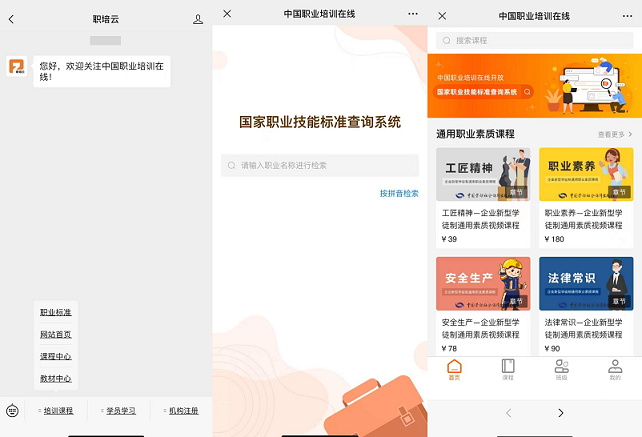Go forward with the right arrow
Screen dimensions: 642x437
click(x=561, y=413)
